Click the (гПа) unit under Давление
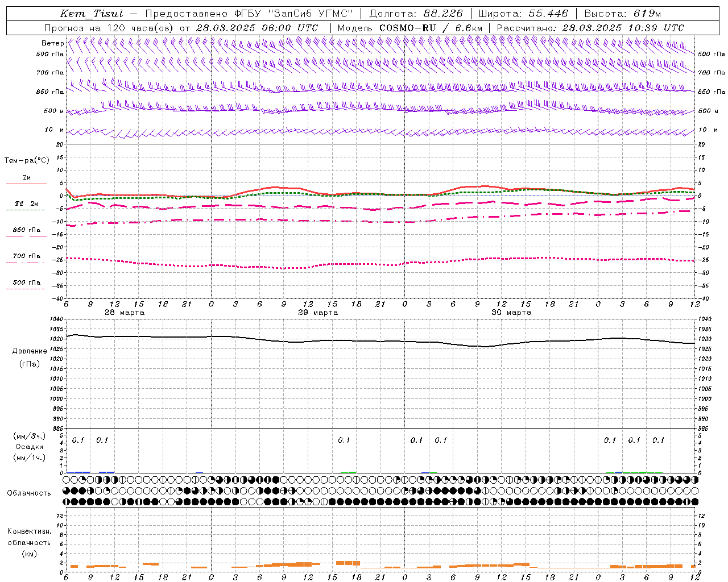The width and height of the screenshot is (728, 582). [x=30, y=364]
